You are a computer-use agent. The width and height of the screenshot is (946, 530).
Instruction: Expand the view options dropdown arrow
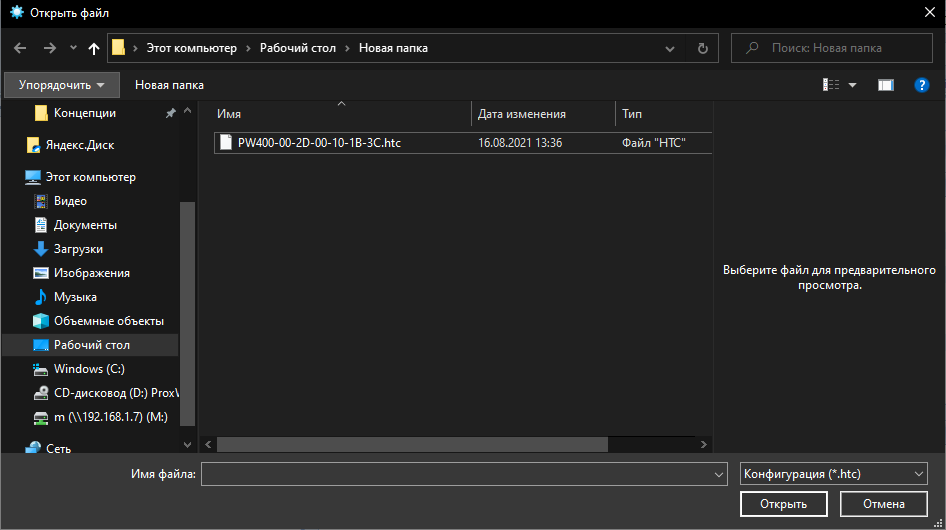853,85
